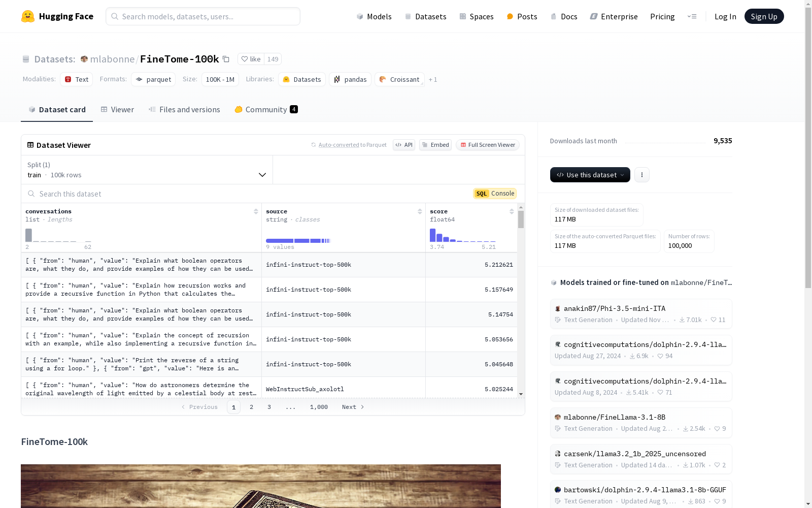Go to Models in the top navigation
Image resolution: width=812 pixels, height=508 pixels.
pyautogui.click(x=374, y=16)
